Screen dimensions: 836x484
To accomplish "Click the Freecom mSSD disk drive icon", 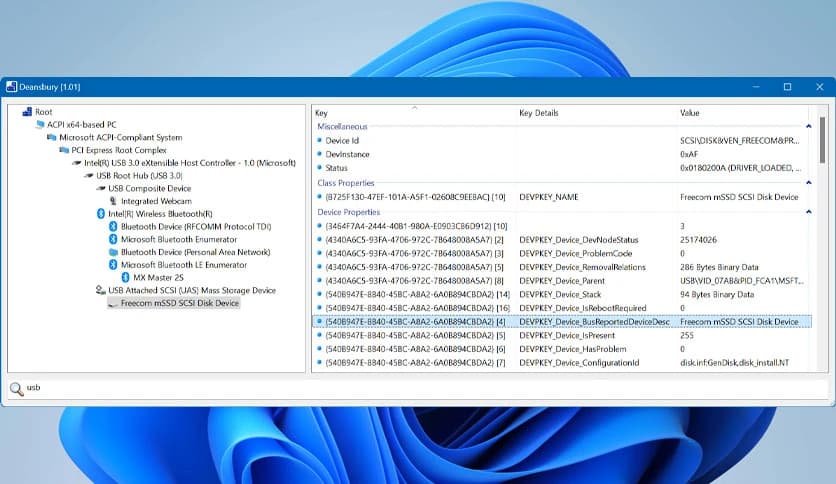I will pyautogui.click(x=113, y=304).
